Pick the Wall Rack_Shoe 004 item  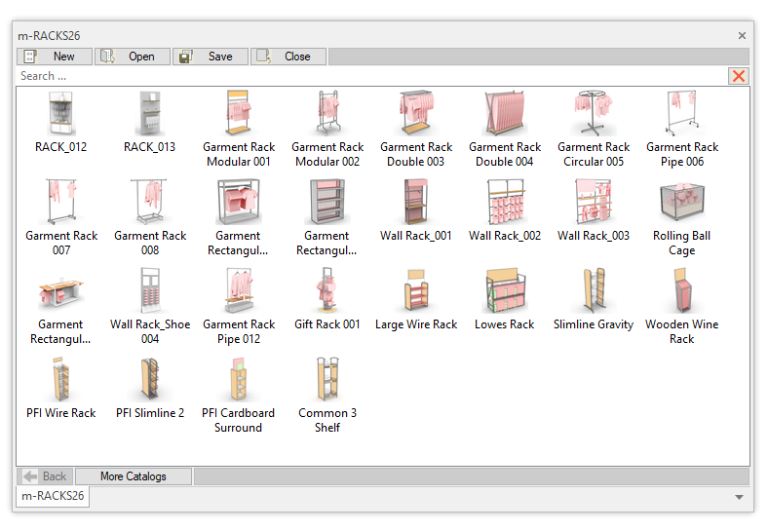click(x=150, y=292)
